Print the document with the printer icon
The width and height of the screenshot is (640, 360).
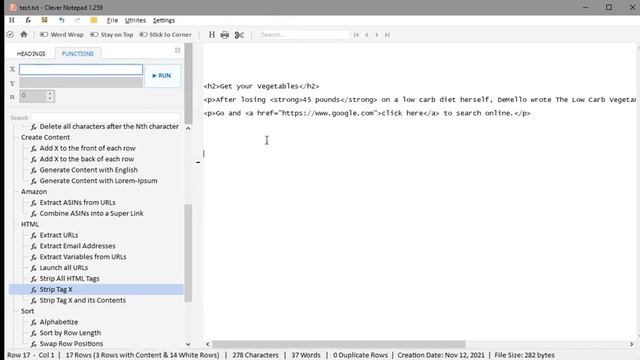pyautogui.click(x=225, y=35)
